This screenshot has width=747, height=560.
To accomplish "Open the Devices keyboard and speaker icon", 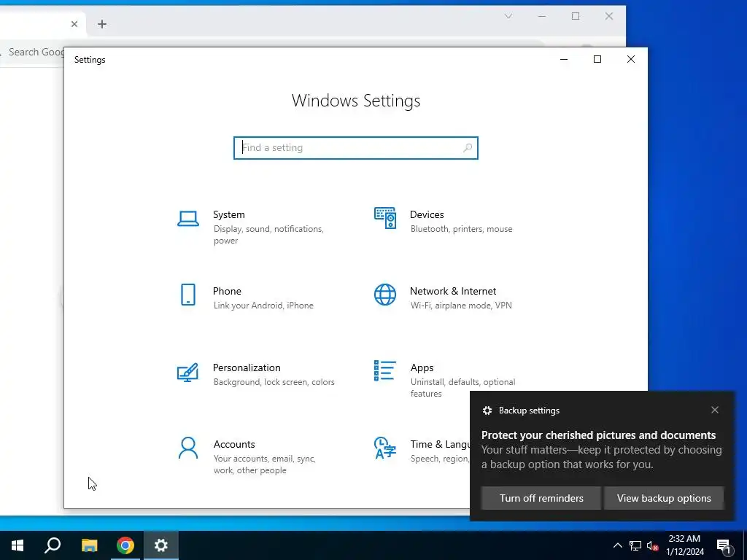I will click(385, 218).
